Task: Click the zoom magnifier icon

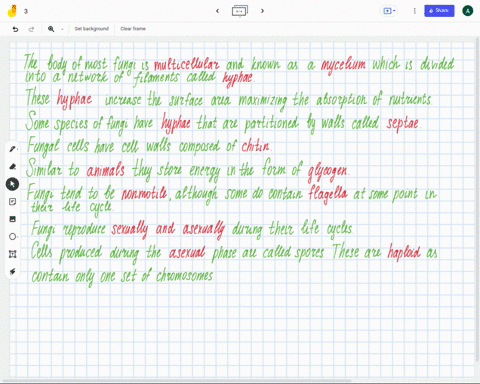Action: click(51, 29)
